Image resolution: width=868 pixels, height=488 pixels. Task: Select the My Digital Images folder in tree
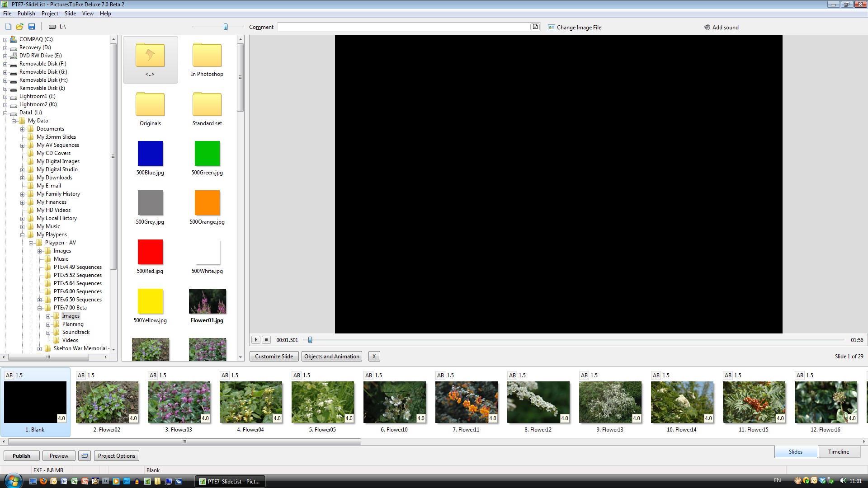(x=58, y=161)
